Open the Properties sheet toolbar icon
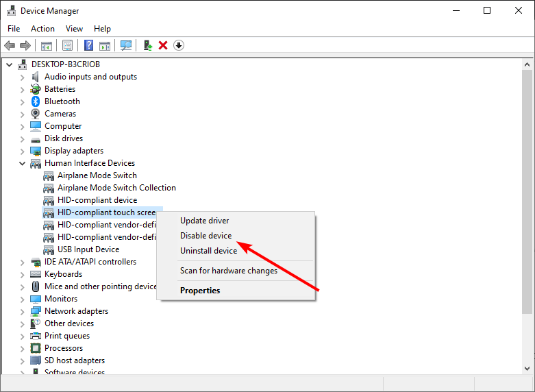The height and width of the screenshot is (392, 535). click(68, 45)
